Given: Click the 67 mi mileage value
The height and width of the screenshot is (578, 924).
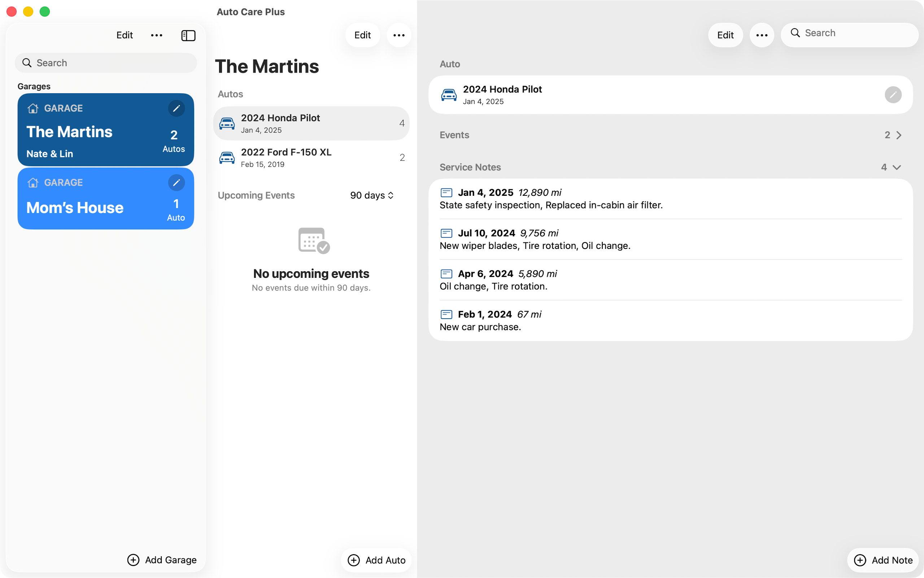Looking at the screenshot, I should 529,315.
